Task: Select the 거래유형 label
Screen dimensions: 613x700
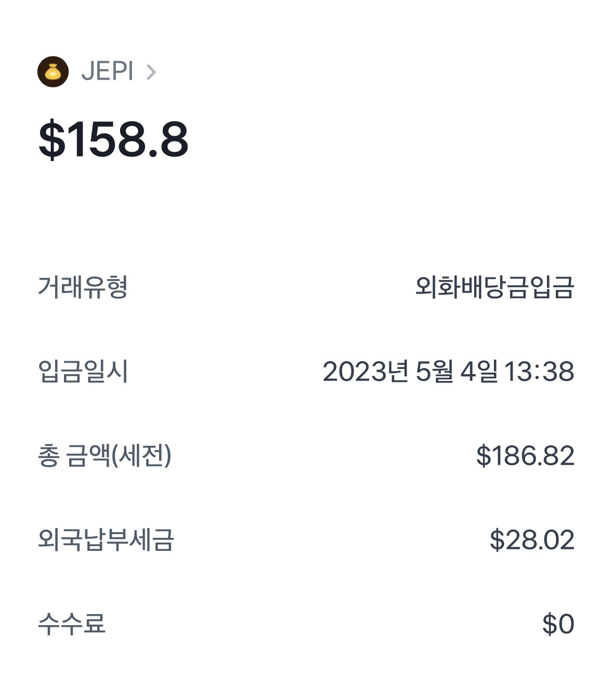Action: click(x=83, y=287)
